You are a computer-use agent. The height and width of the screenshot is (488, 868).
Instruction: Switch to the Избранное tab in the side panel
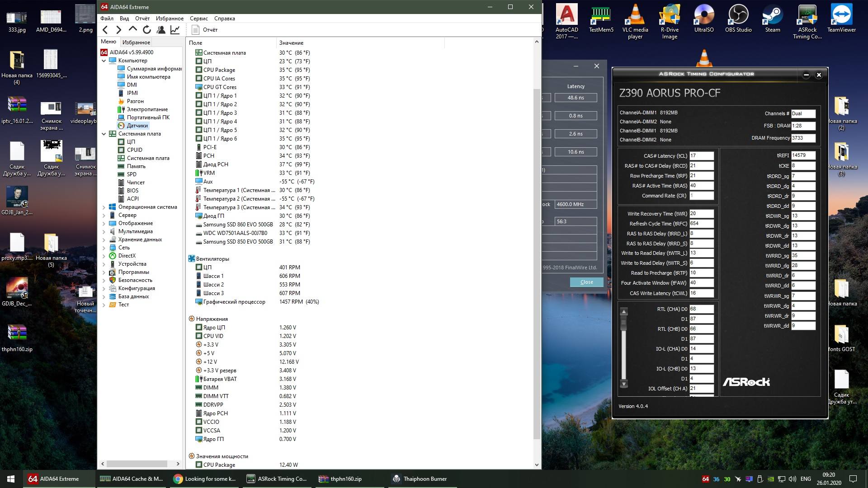(136, 42)
